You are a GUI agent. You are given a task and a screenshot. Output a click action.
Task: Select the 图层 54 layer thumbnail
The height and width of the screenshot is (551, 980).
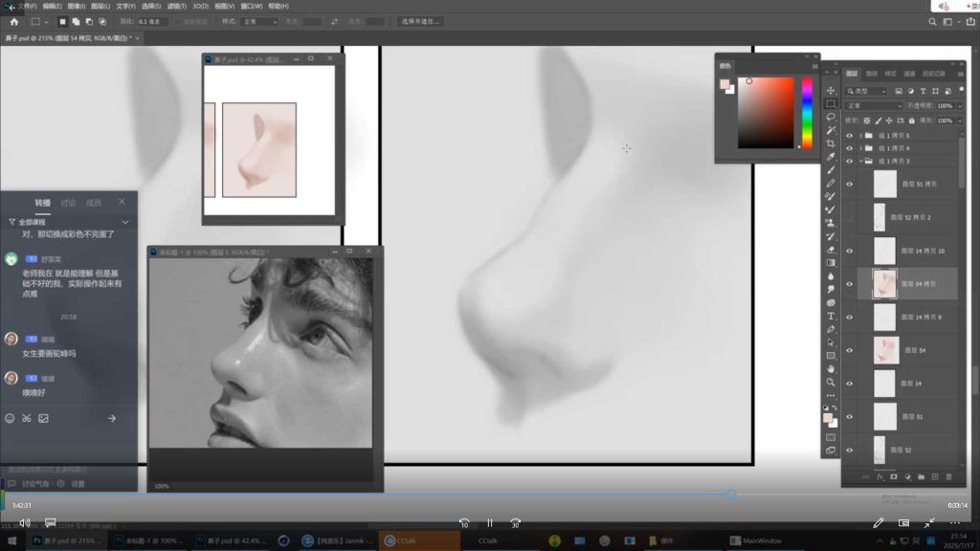point(885,350)
